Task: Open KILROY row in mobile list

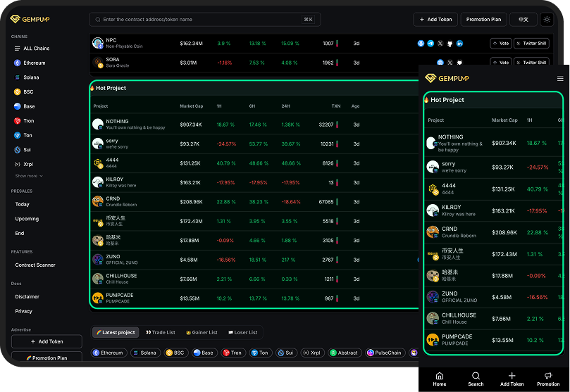Action: click(x=493, y=210)
